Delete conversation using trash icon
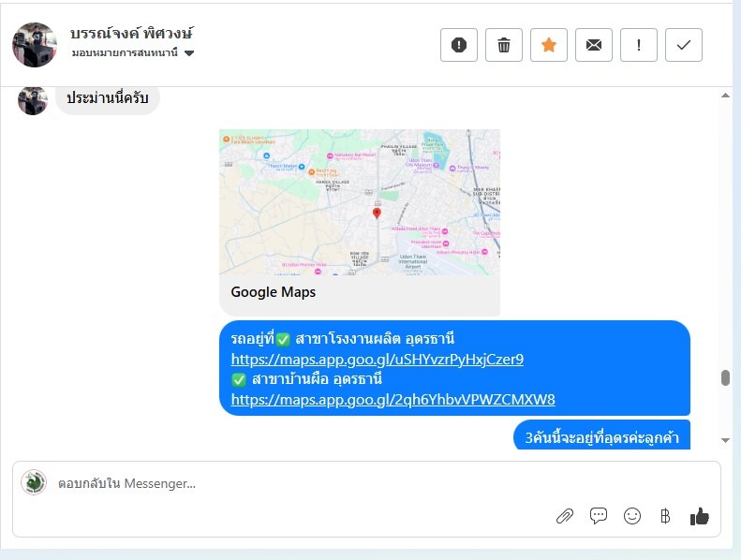This screenshot has height=560, width=741. [504, 45]
